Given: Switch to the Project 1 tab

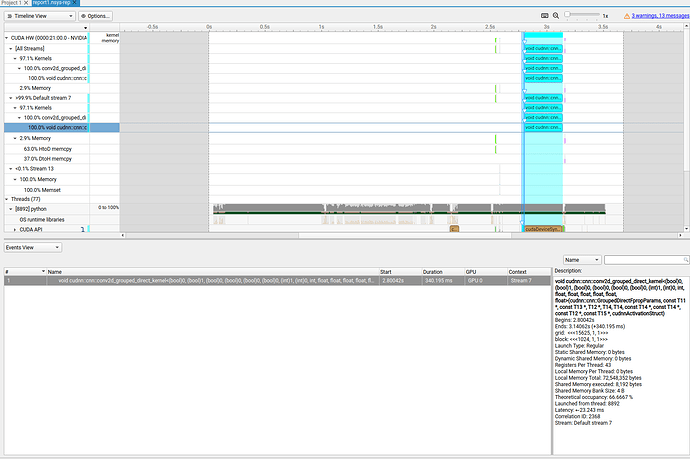Looking at the screenshot, I should pyautogui.click(x=11, y=3).
